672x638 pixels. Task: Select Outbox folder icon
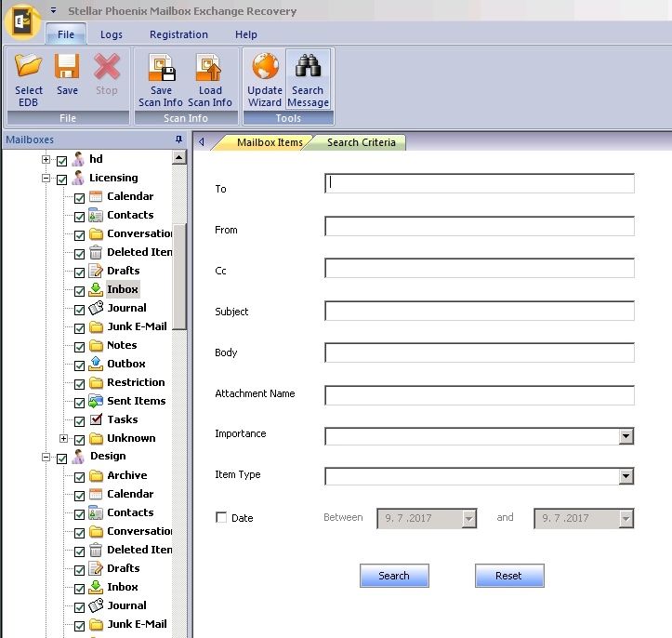tap(96, 364)
